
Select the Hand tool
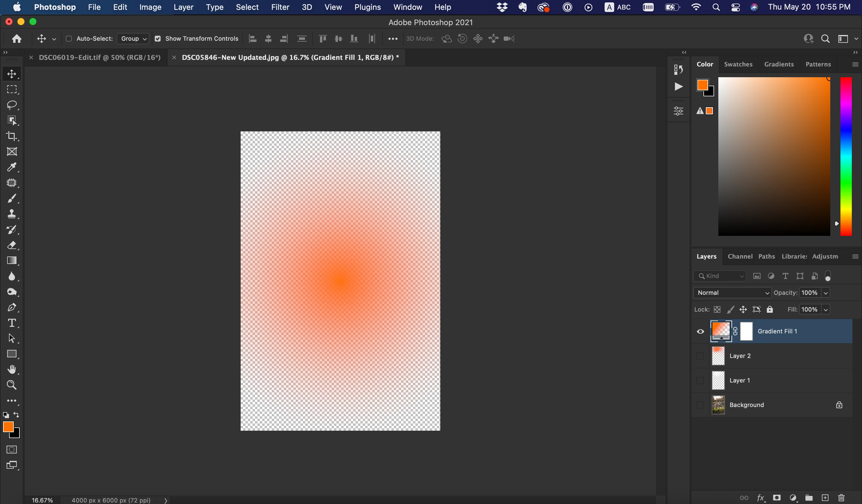click(x=12, y=370)
